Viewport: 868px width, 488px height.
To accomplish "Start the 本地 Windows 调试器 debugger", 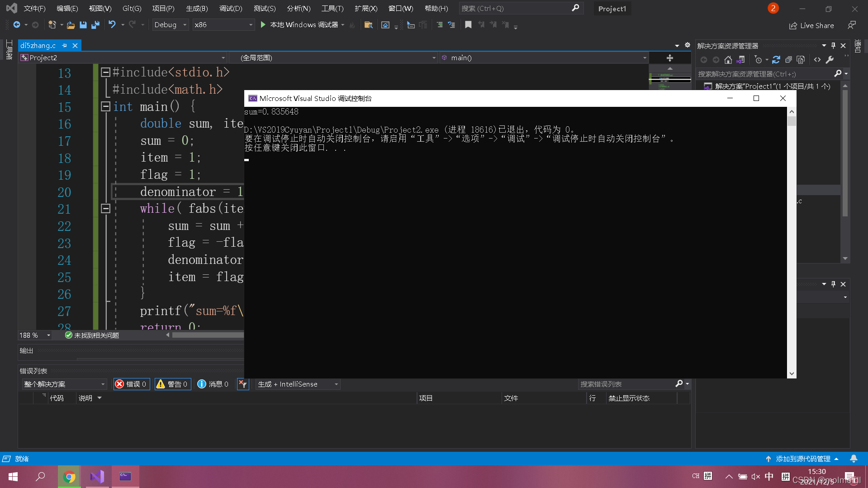I will click(300, 25).
